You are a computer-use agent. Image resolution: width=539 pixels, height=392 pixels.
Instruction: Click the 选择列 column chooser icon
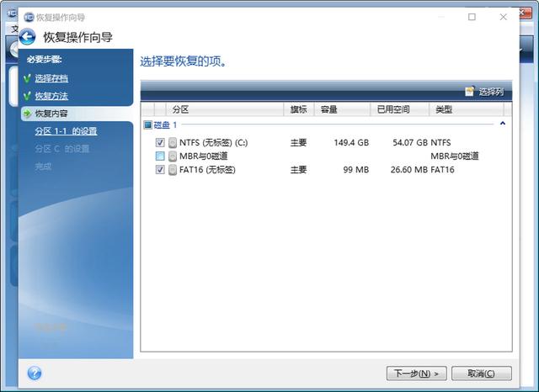coord(470,91)
